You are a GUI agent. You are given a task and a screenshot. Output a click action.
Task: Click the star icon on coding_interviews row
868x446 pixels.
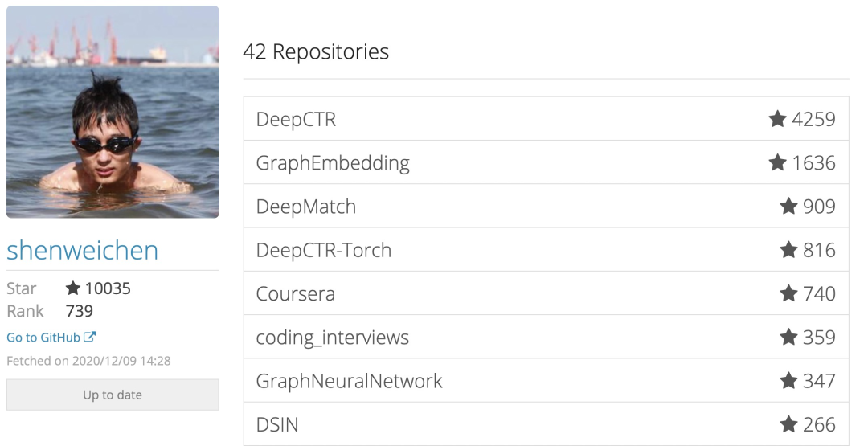click(x=788, y=337)
